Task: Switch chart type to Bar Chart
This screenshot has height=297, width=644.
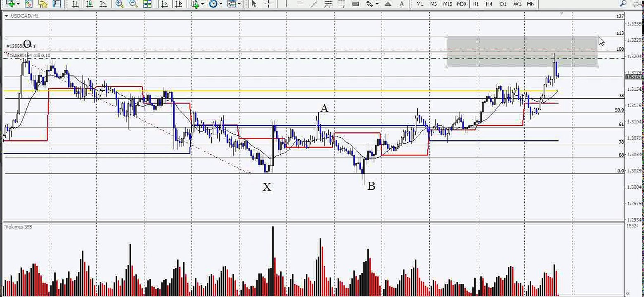Action: pos(75,4)
